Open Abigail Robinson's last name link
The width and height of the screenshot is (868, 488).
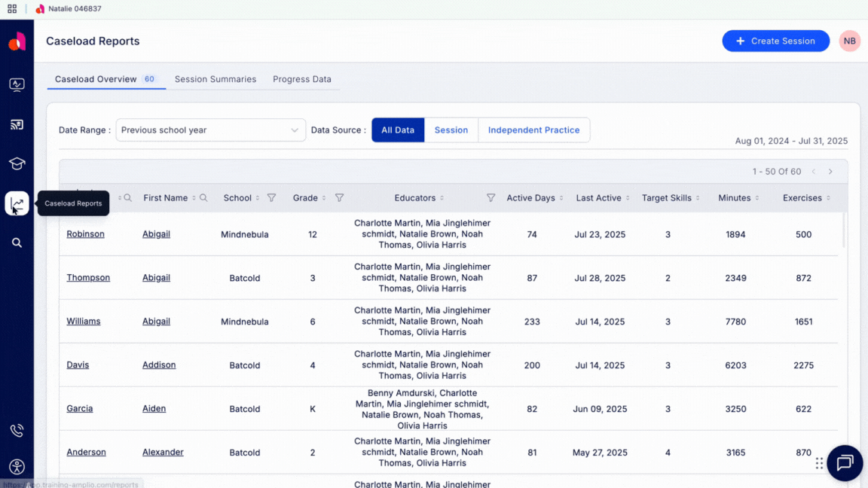[85, 233]
